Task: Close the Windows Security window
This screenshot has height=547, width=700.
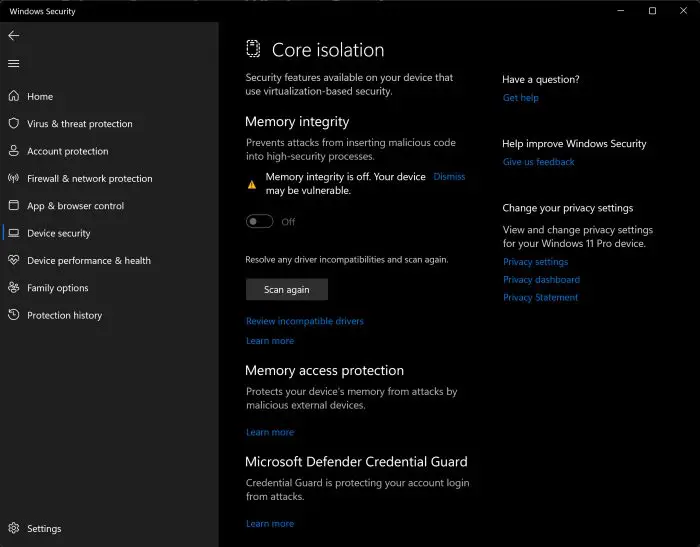Action: click(683, 11)
